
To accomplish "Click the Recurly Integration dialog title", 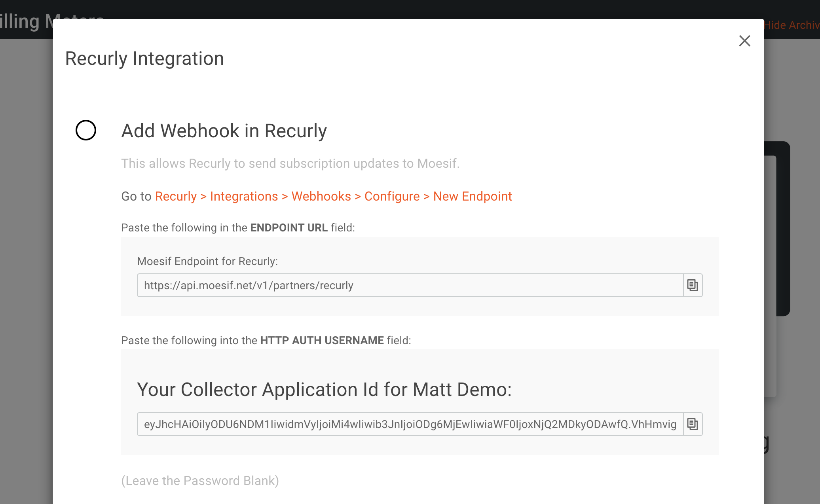I will (144, 59).
